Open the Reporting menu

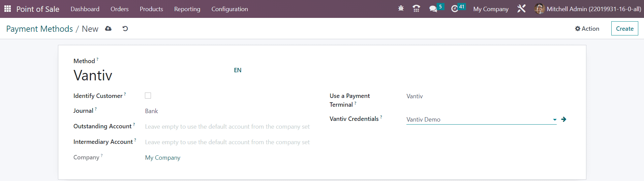click(x=187, y=9)
